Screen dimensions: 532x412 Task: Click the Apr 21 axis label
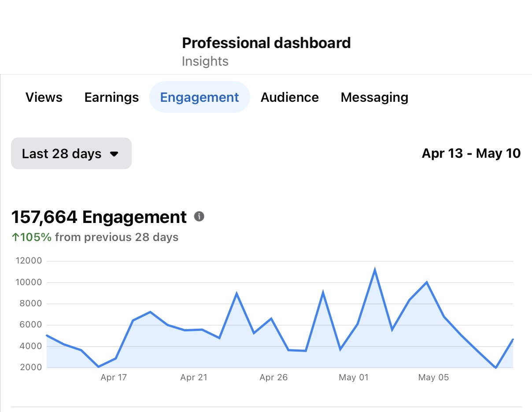coord(194,378)
